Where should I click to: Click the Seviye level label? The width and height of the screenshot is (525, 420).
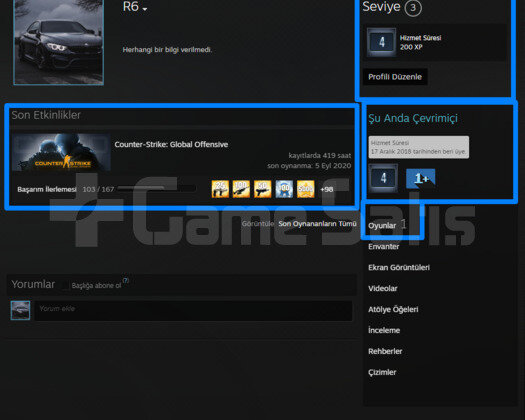tap(381, 6)
